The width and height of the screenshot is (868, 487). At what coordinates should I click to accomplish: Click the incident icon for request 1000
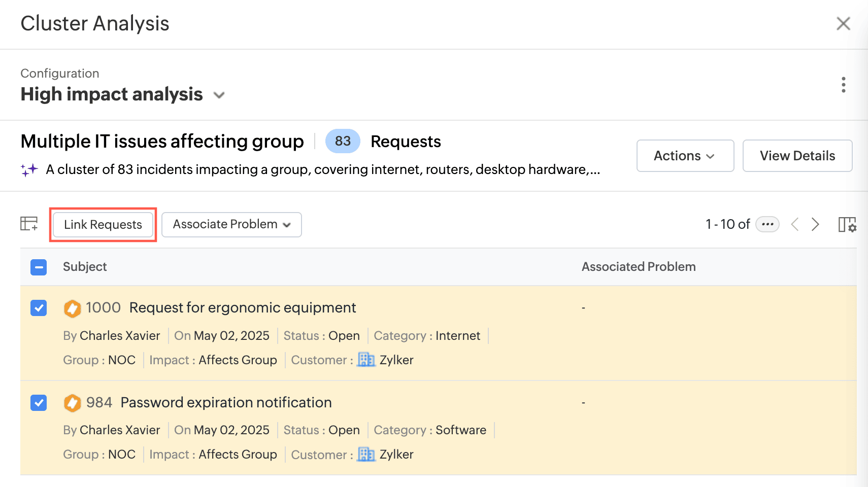tap(72, 308)
